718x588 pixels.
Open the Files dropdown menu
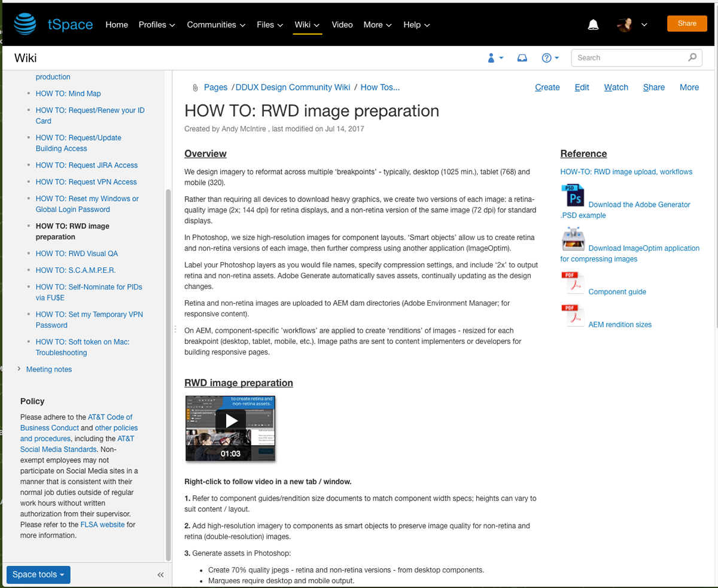[x=270, y=25]
